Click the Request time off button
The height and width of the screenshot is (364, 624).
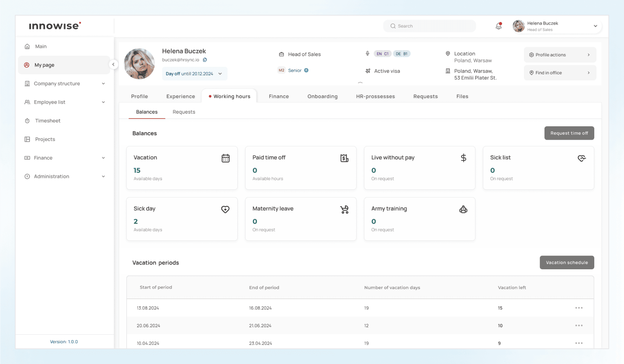coord(569,133)
